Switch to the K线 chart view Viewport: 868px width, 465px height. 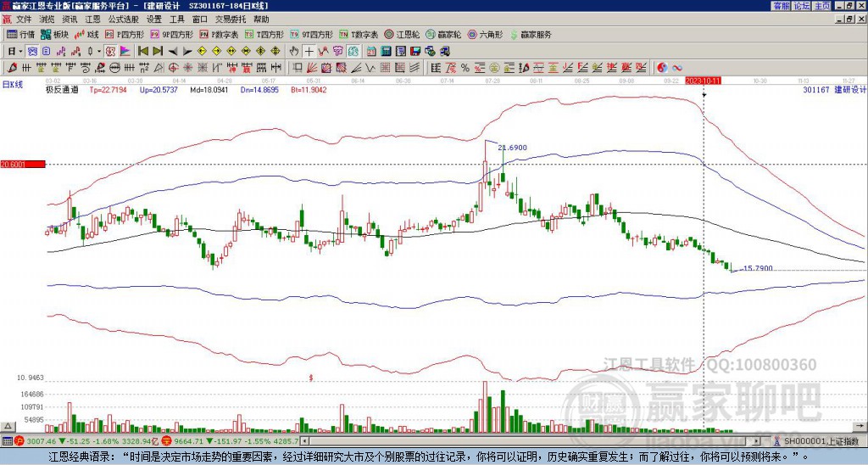point(86,34)
